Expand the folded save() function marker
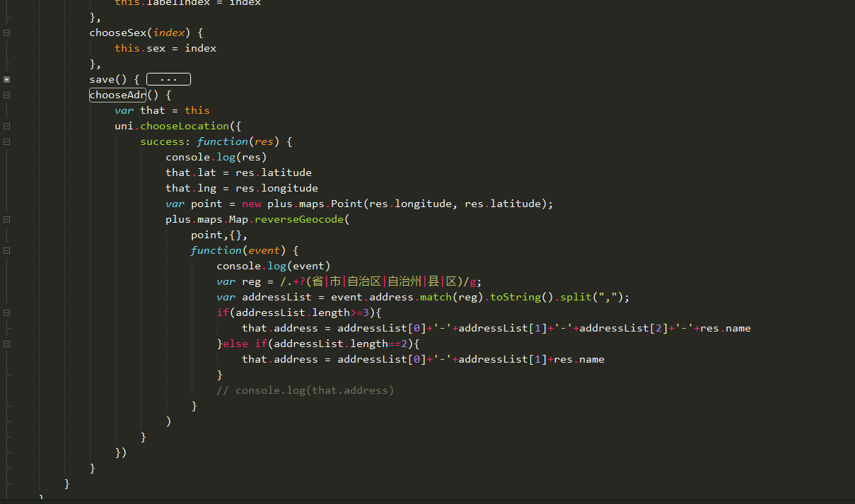Screen dimensions: 855x504 point(6,79)
